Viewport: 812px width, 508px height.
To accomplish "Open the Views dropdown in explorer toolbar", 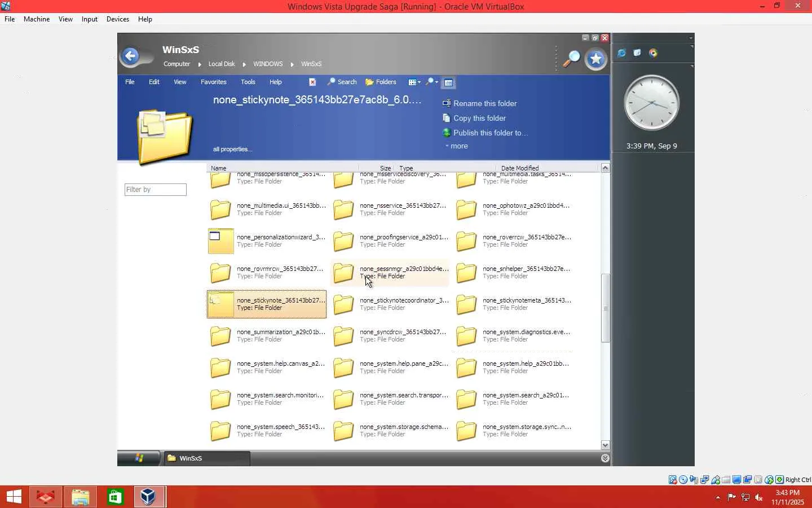I will tap(414, 82).
